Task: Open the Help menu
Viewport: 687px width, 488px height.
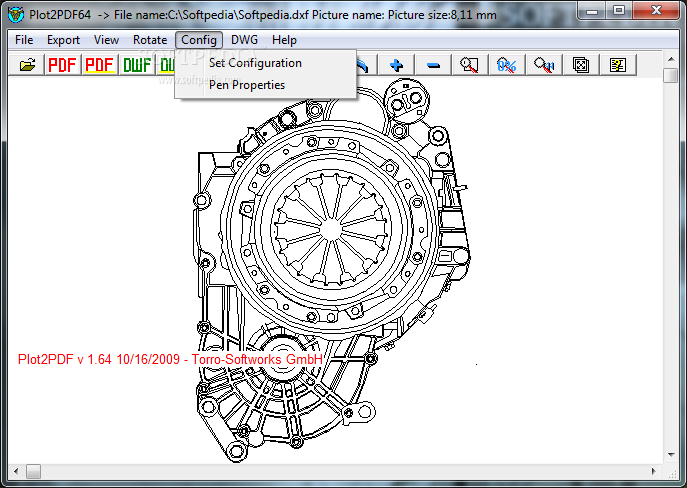Action: [x=284, y=40]
